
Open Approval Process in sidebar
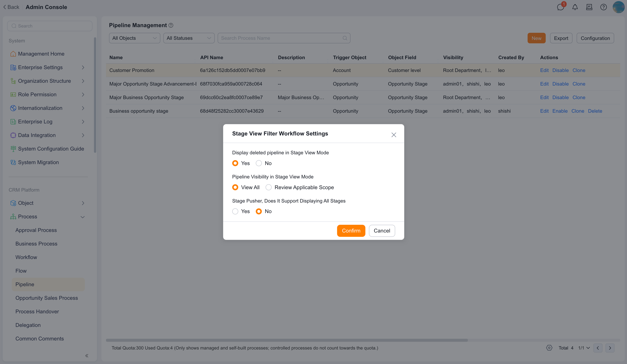click(36, 230)
